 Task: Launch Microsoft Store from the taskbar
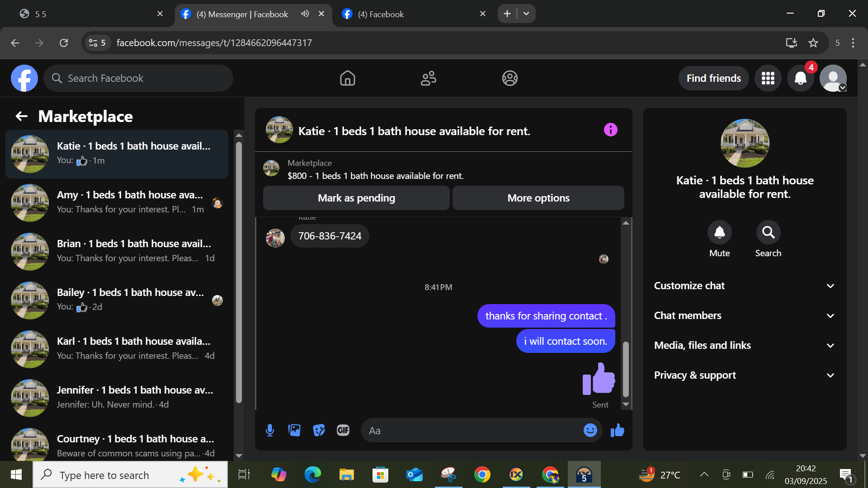pos(380,474)
